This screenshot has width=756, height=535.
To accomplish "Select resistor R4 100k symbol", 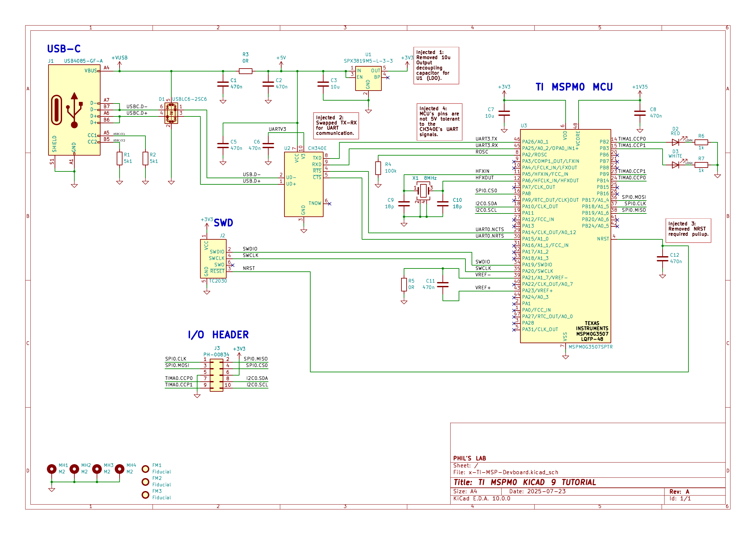I will (378, 168).
